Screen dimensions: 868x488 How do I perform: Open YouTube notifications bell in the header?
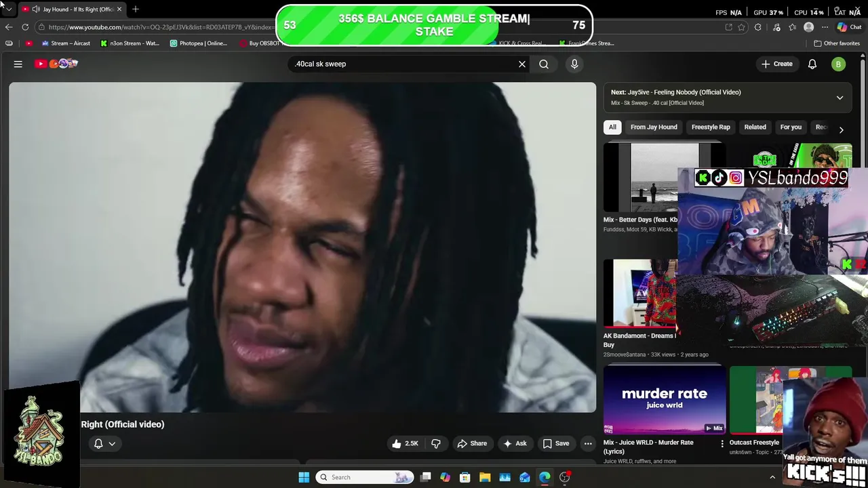[812, 64]
